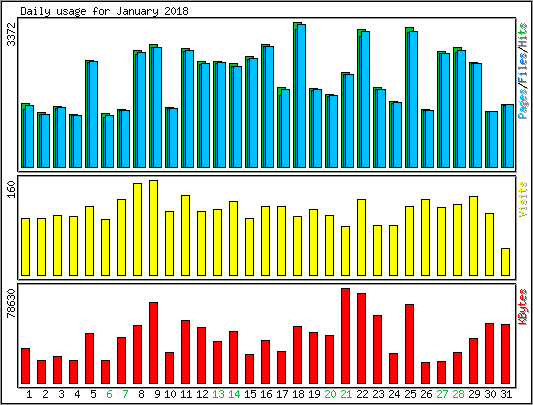Click the day 31 axis label
Viewport: 533px width, 405px height.
pyautogui.click(x=506, y=394)
